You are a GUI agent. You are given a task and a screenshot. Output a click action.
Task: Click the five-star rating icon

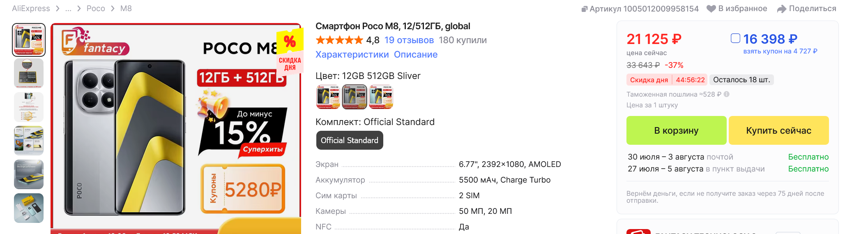tap(339, 40)
